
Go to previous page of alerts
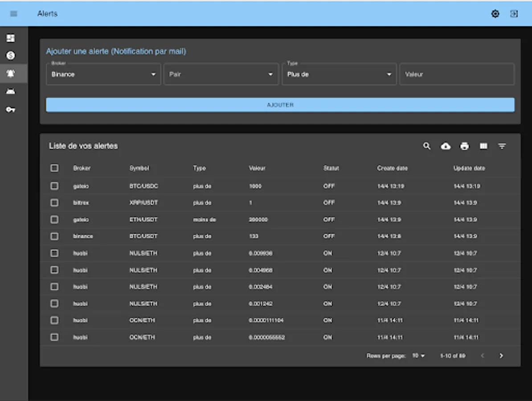483,356
